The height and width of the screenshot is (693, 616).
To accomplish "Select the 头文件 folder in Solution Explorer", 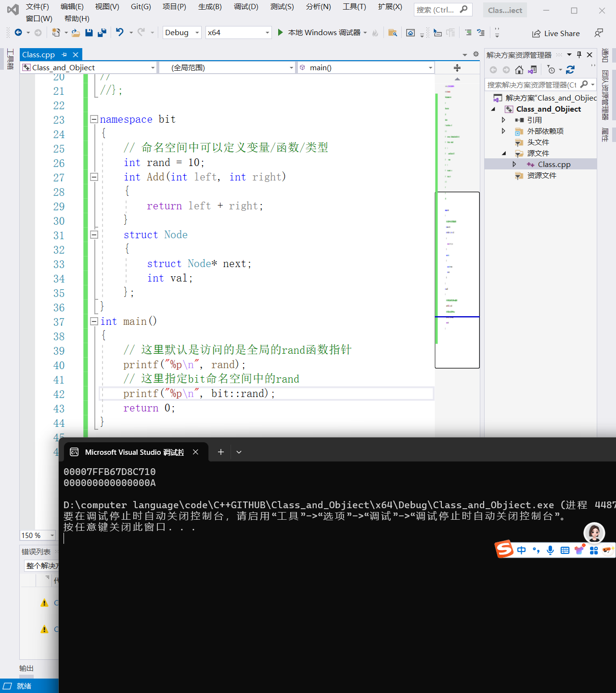I will pos(538,142).
